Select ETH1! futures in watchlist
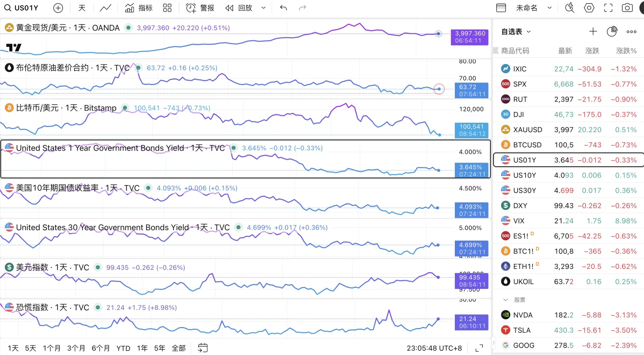 pos(568,266)
